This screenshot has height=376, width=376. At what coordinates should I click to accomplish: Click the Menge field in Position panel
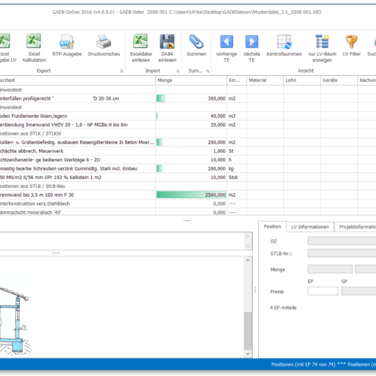(330, 269)
